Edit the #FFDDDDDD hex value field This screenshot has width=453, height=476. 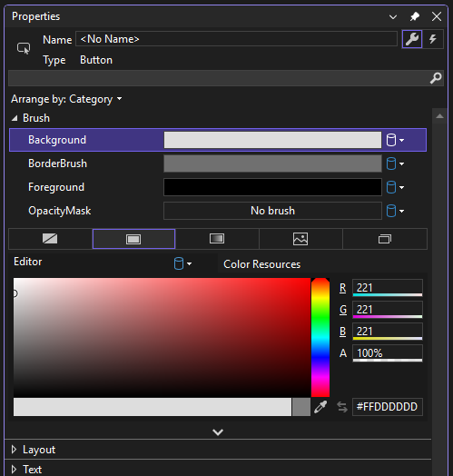click(388, 407)
